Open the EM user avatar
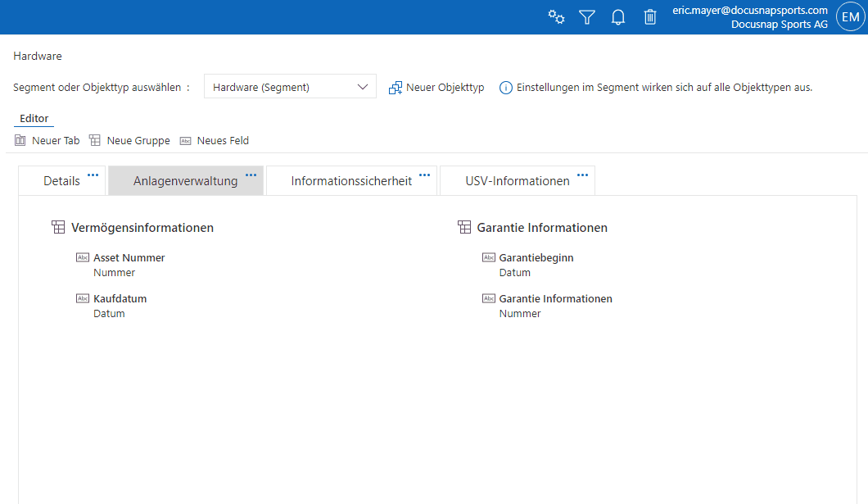 850,16
